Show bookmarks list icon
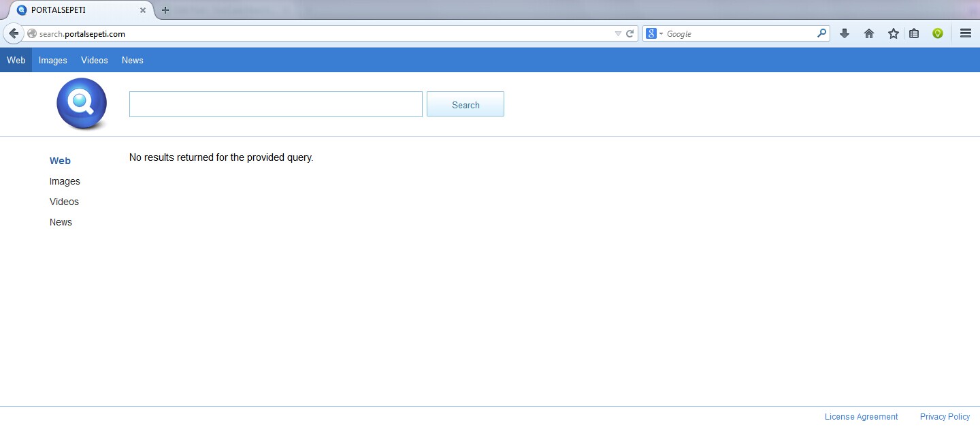The height and width of the screenshot is (438, 980). pos(914,33)
